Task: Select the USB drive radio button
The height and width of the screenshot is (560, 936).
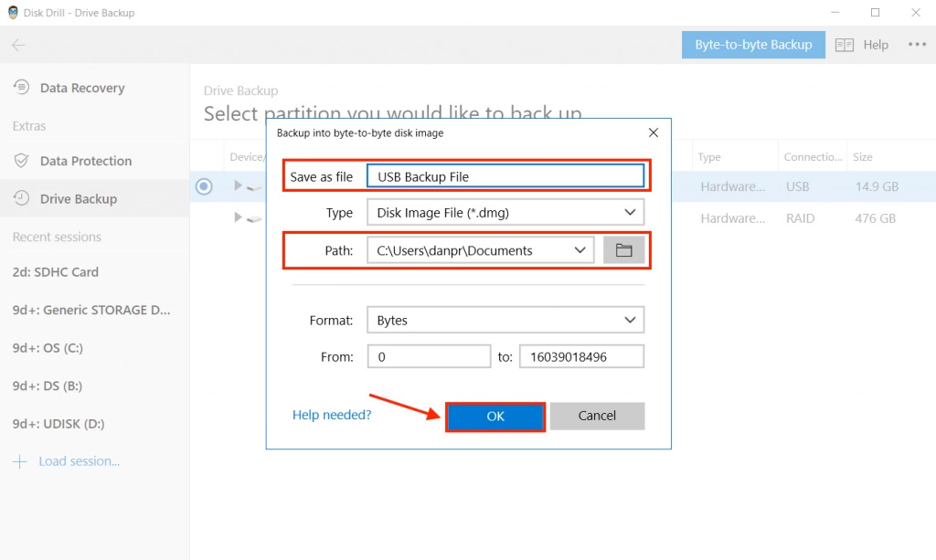Action: pos(204,186)
